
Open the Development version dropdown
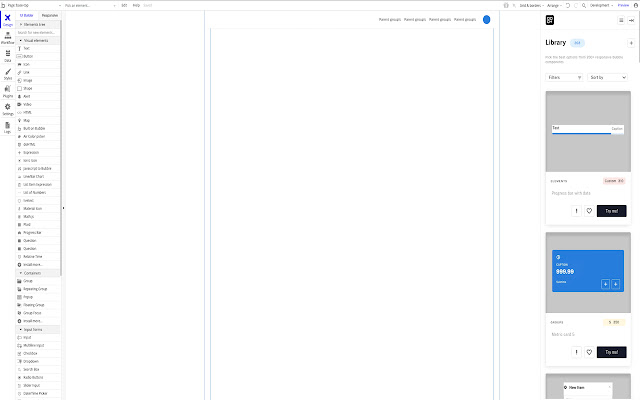click(601, 5)
